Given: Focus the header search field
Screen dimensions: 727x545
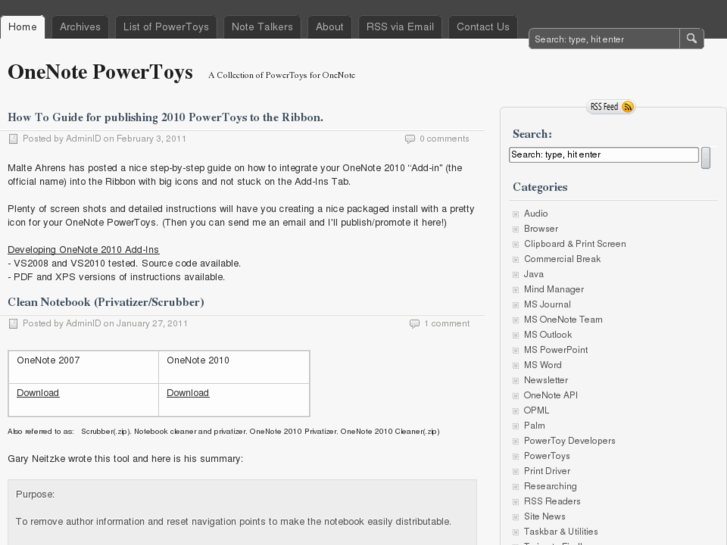Looking at the screenshot, I should (x=604, y=39).
